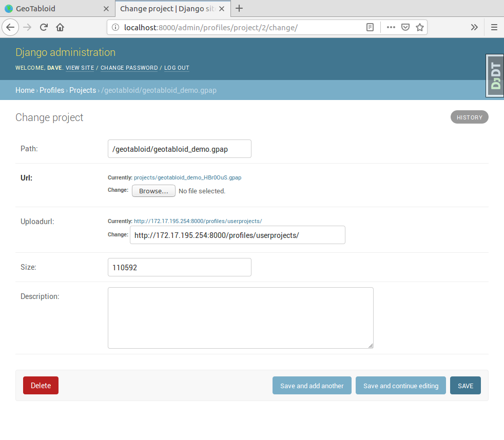Close the Change project tab

pyautogui.click(x=222, y=9)
